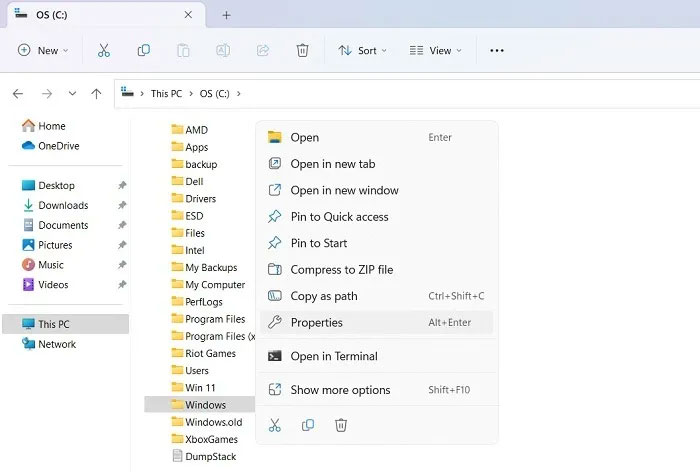Expand the View dropdown
This screenshot has width=700, height=472.
click(436, 50)
